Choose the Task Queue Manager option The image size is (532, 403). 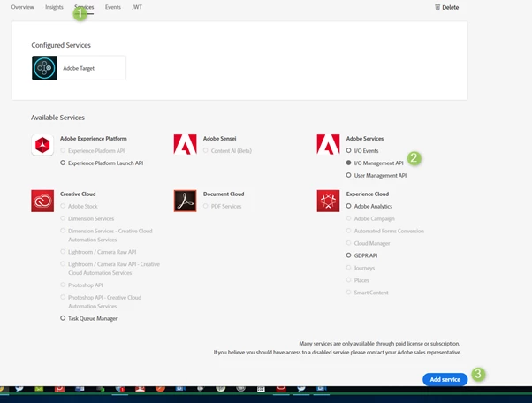(x=88, y=318)
